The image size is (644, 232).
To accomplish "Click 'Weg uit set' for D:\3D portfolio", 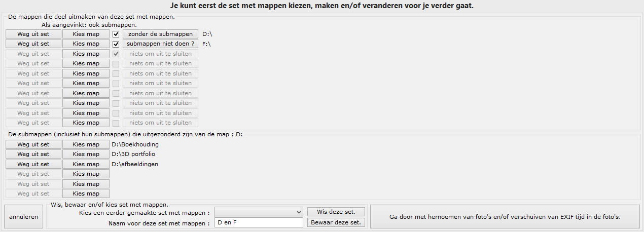I will [33, 154].
